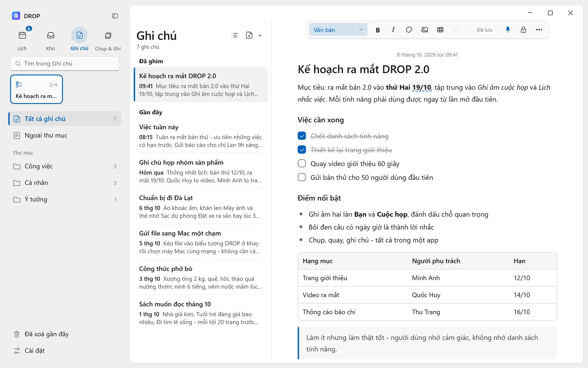This screenshot has height=368, width=588.
Task: Check Gửi bản thử cho 50 người
Action: [x=302, y=177]
